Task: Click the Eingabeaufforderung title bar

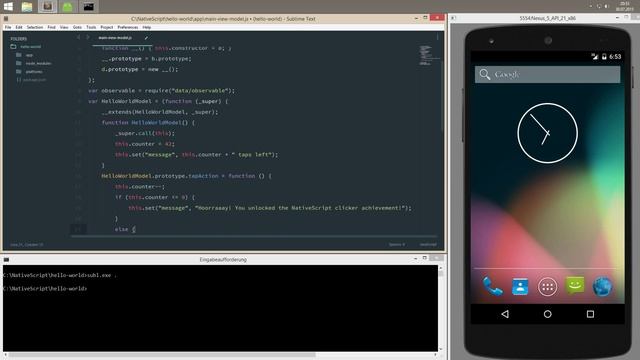Action: click(223, 260)
